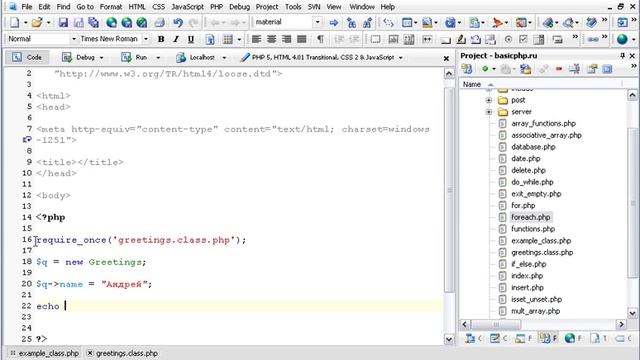
Task: Center align text
Action: click(x=271, y=39)
